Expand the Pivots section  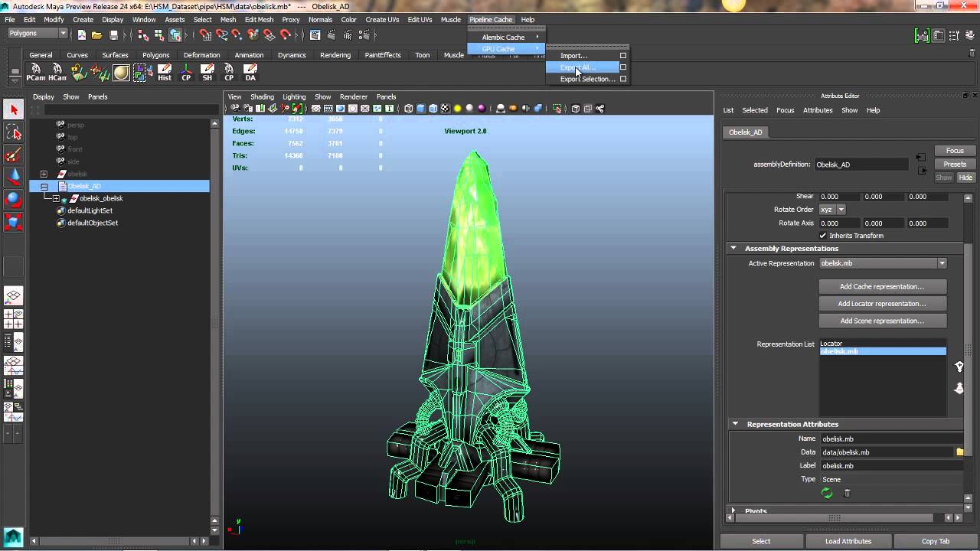(x=733, y=510)
